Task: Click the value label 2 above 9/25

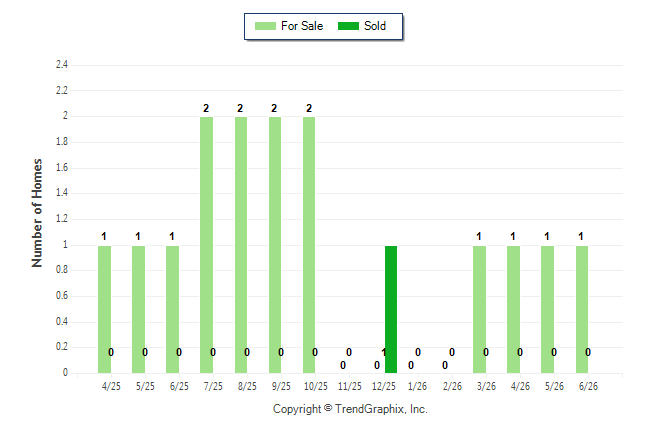Action: point(274,108)
